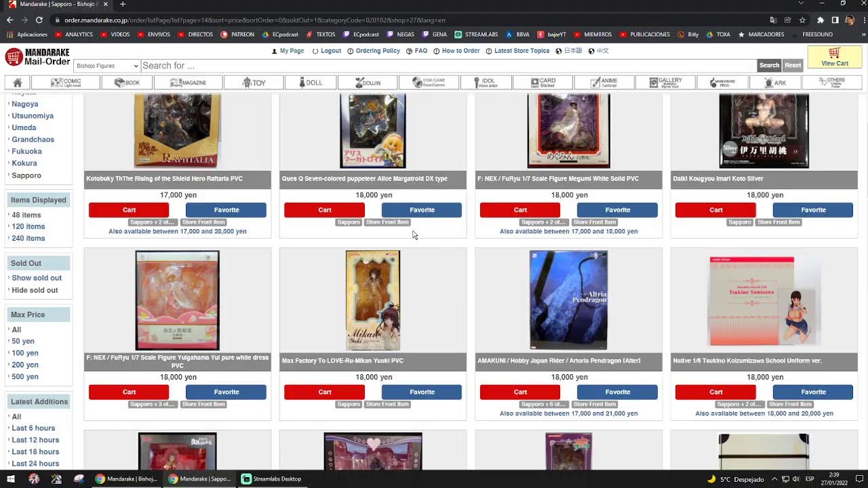
Task: Filter stores by Sapporo
Action: pos(26,176)
